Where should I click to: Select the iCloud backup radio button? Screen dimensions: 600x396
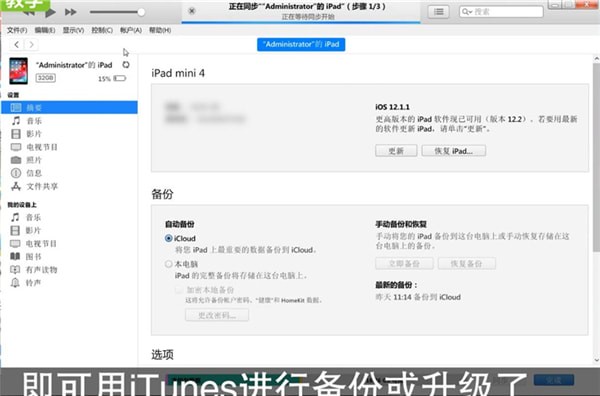(x=168, y=238)
